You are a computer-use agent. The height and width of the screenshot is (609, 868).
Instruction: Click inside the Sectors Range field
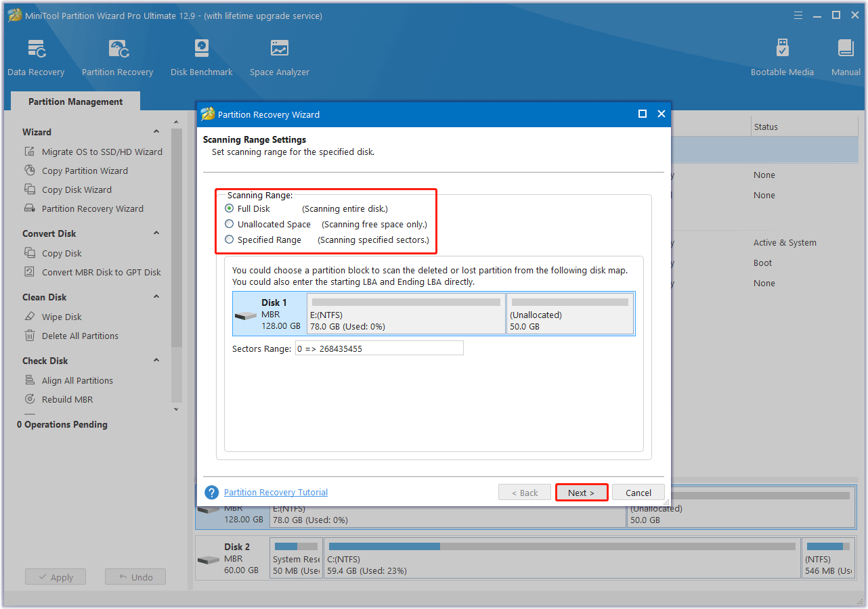click(x=379, y=348)
